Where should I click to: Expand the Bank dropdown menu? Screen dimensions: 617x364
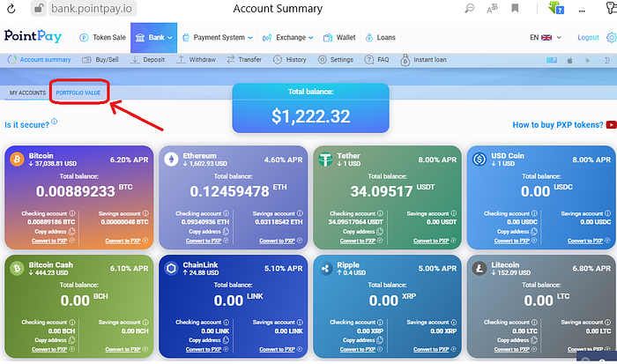click(154, 38)
